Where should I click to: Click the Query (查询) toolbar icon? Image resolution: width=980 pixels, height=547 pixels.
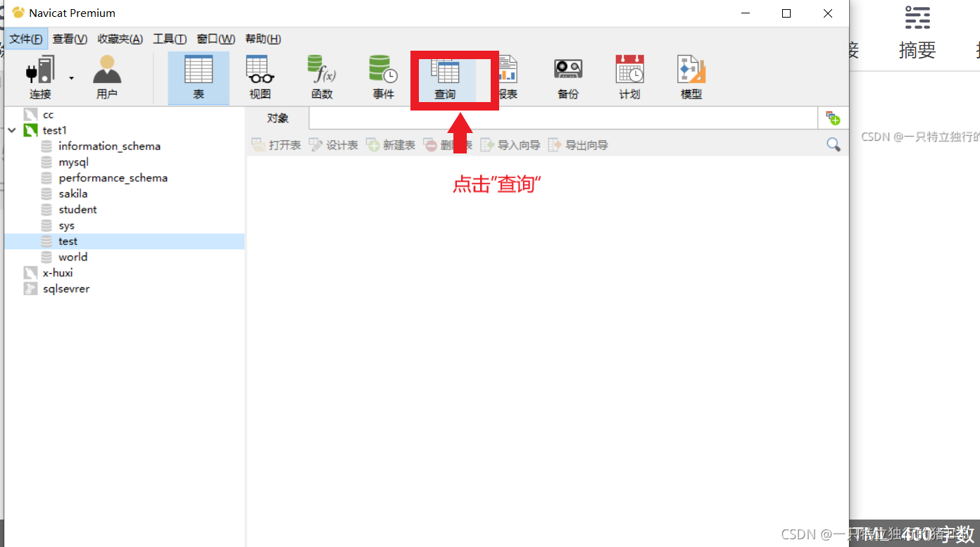445,77
